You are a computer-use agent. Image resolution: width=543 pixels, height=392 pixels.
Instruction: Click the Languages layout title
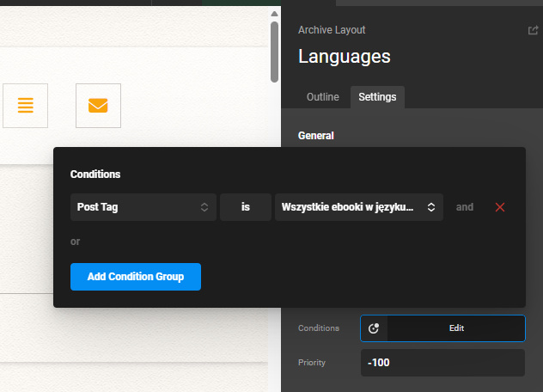[x=344, y=57]
